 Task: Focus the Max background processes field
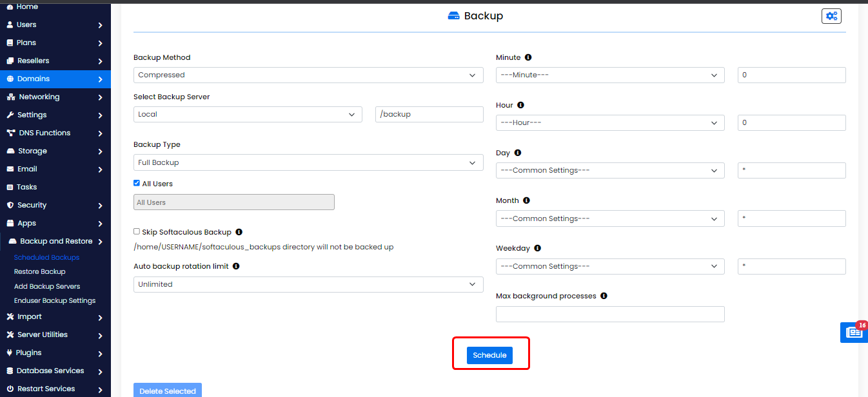tap(610, 314)
